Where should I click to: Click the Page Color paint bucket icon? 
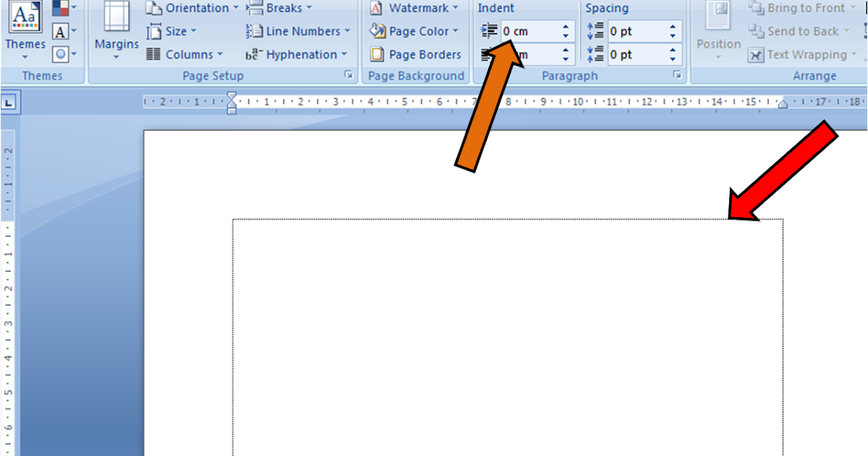pyautogui.click(x=377, y=32)
